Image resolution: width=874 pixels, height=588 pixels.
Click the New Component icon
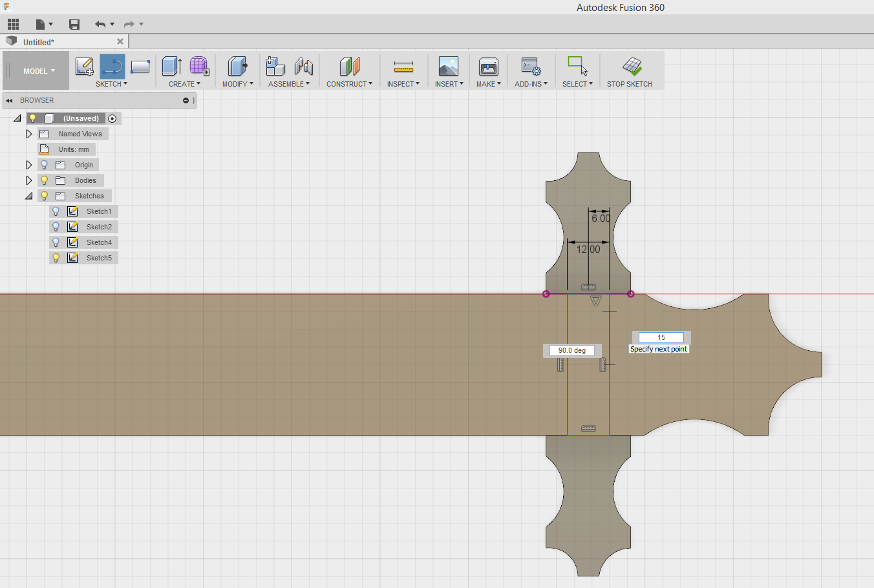tap(275, 66)
